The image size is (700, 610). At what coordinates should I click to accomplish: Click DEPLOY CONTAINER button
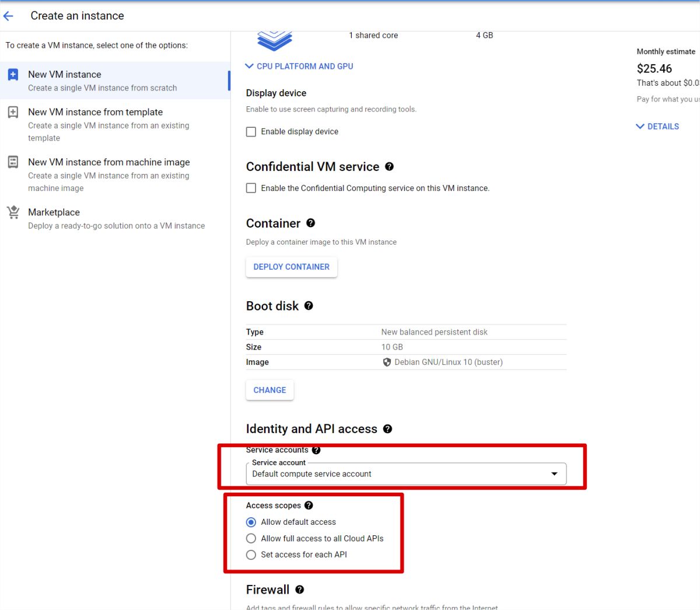coord(292,267)
